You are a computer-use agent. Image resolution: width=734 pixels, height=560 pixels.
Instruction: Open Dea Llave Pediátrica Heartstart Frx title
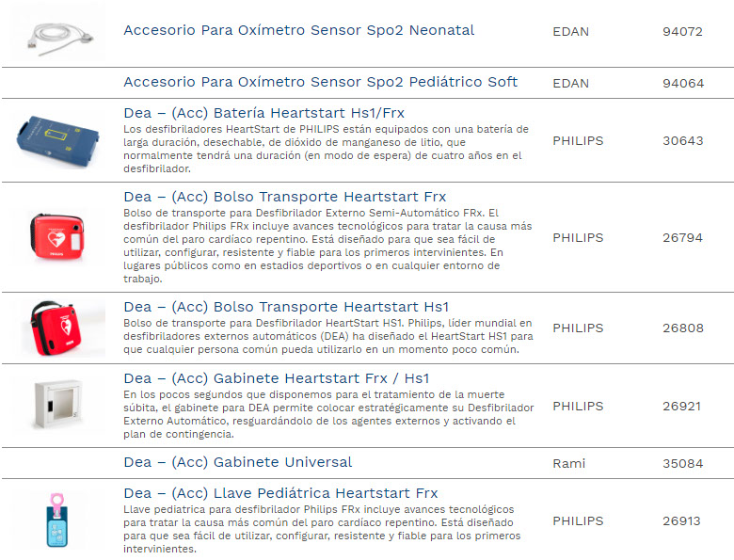point(280,493)
